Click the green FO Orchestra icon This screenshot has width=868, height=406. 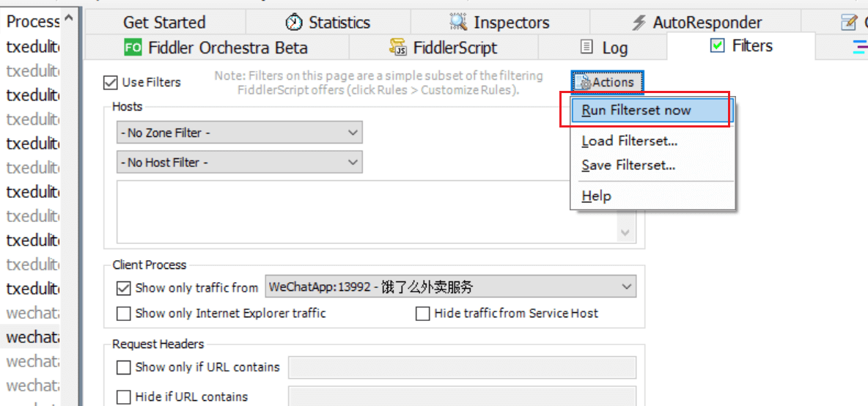point(133,47)
